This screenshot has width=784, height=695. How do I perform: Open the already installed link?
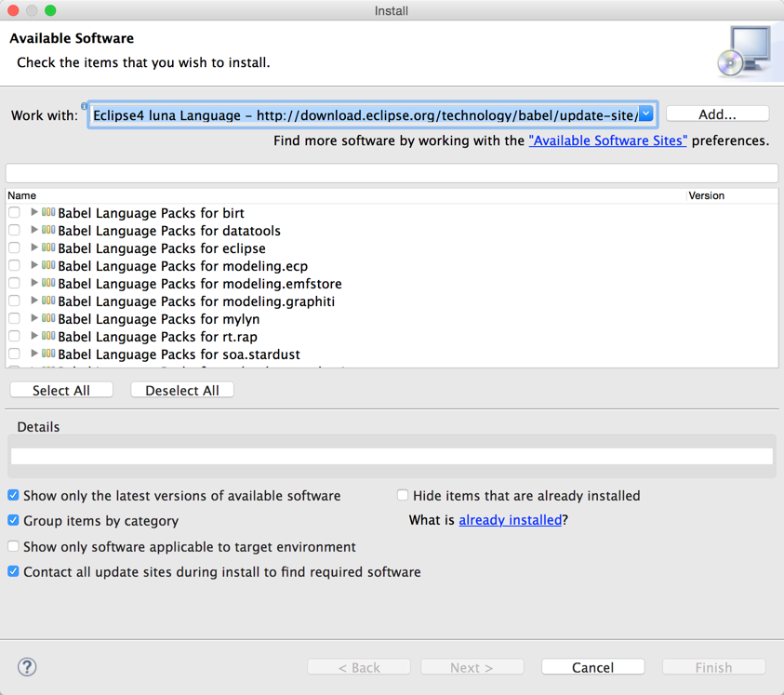point(510,520)
